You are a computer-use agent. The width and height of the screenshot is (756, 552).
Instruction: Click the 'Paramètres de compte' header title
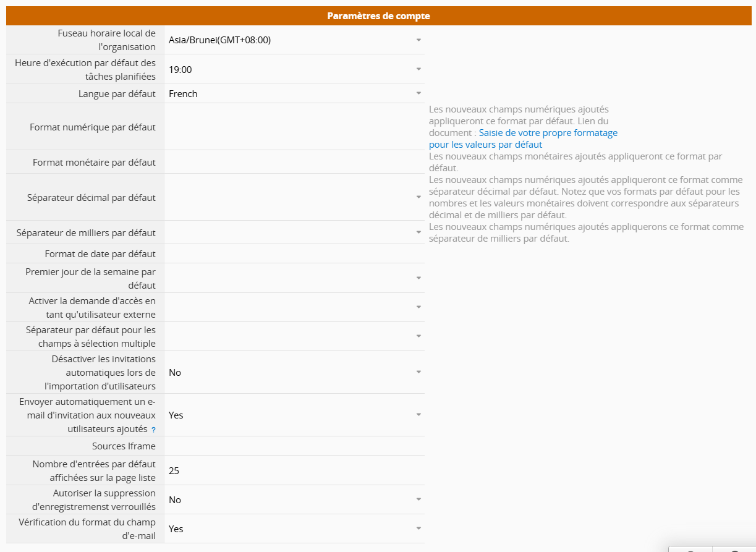(378, 16)
